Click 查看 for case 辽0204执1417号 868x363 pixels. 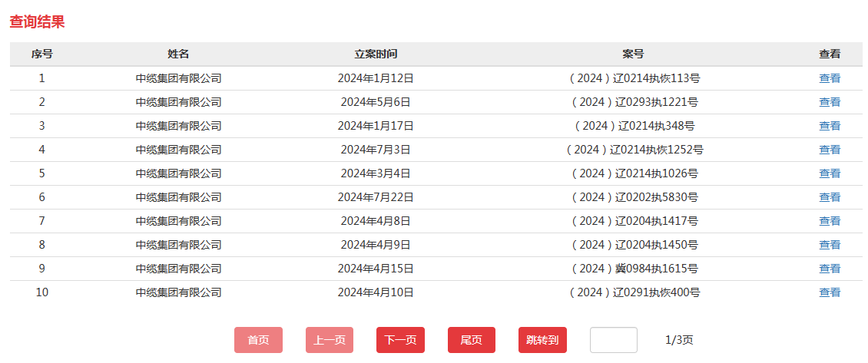click(x=830, y=221)
